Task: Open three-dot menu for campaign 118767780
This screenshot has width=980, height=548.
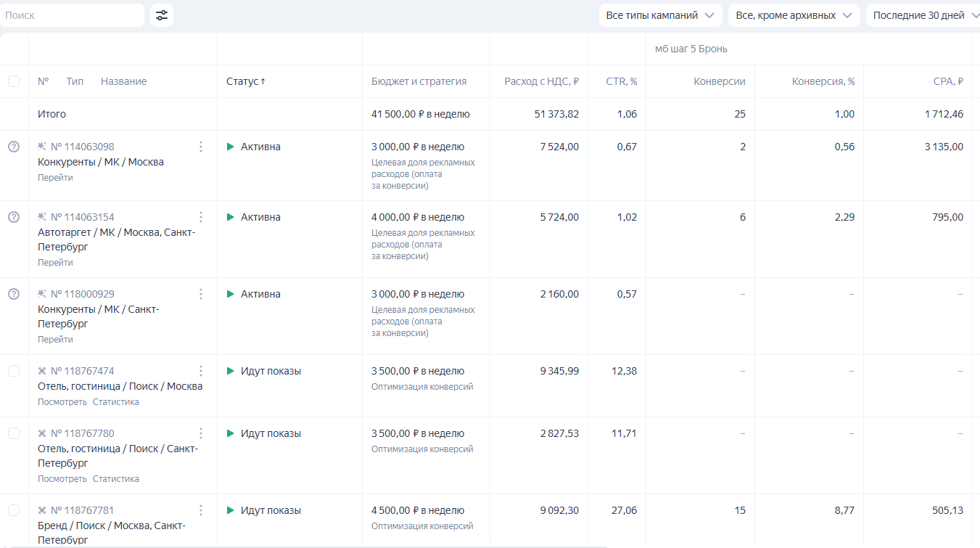Action: point(201,433)
